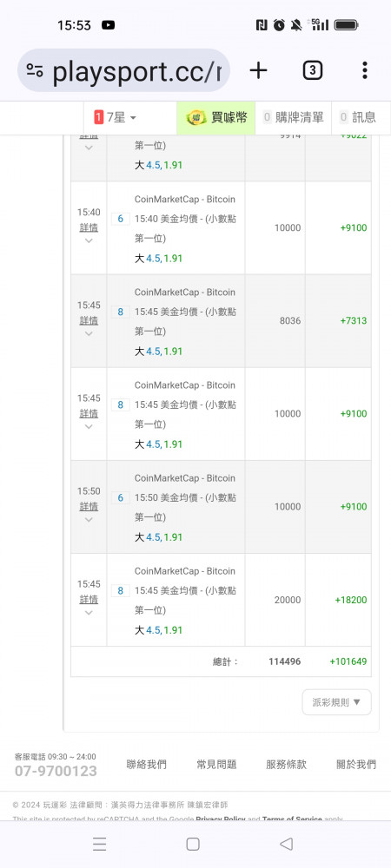Tap Android back navigation triangle
The image size is (391, 868).
[x=286, y=844]
